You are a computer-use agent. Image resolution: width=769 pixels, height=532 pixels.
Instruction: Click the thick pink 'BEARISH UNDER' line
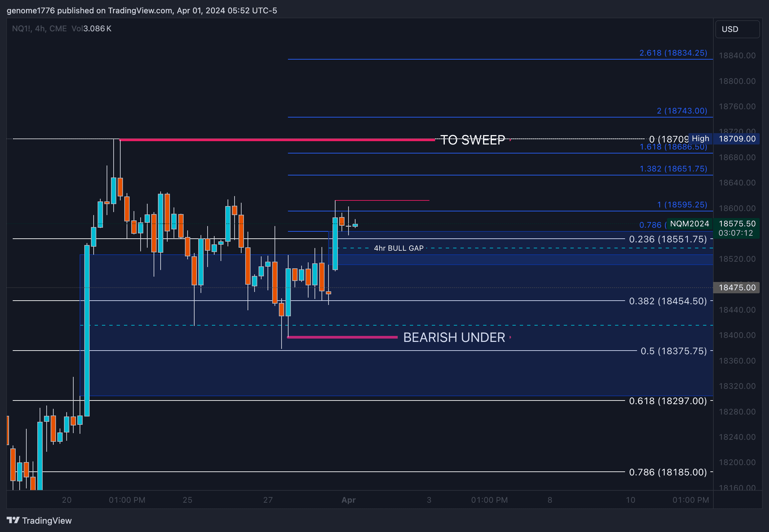[343, 337]
